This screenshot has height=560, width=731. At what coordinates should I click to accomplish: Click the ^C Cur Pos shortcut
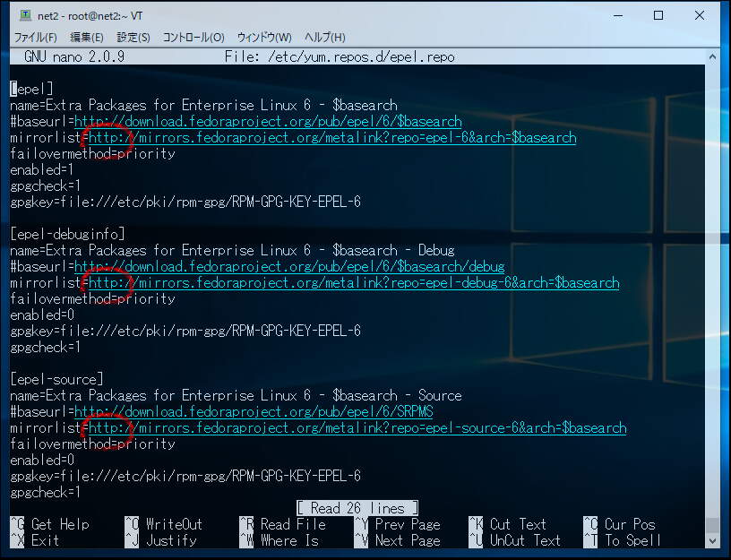620,524
